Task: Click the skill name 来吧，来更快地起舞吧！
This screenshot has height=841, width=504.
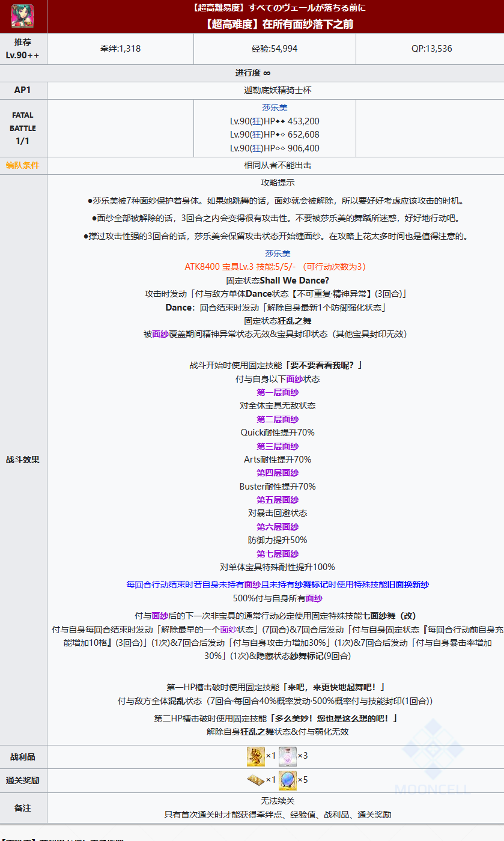Action: click(x=332, y=687)
